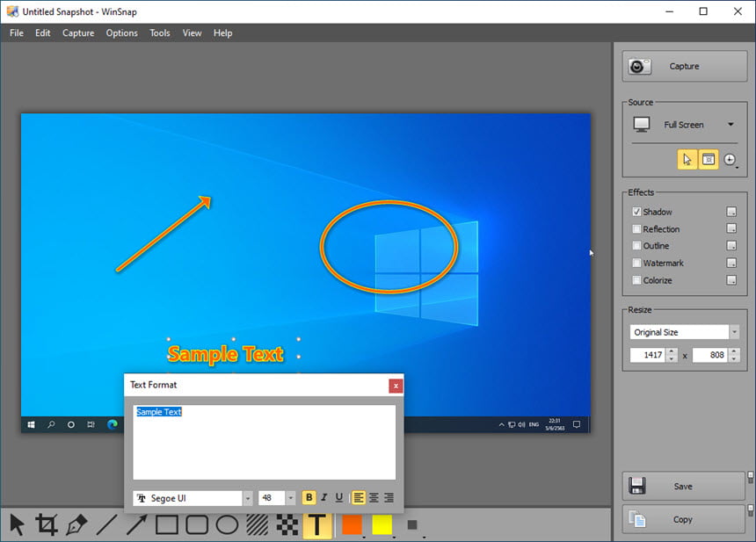This screenshot has height=542, width=756.
Task: Select the Pixelate checkerboard tool
Action: coord(287,524)
